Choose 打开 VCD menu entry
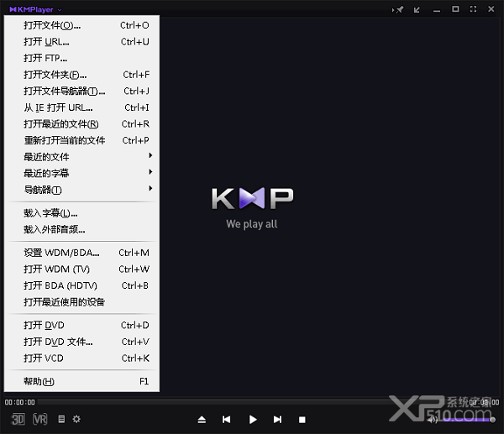Screen dimensions: 504x434 (81, 358)
